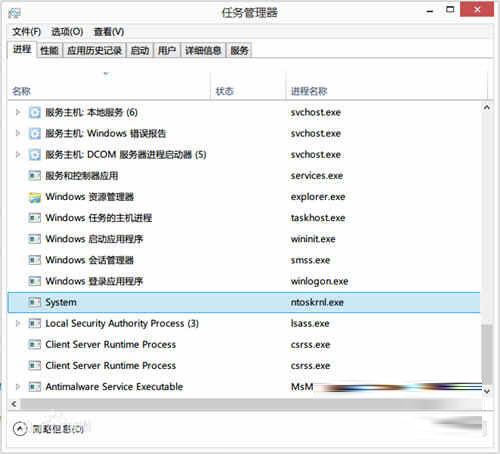
Task: Switch to the 性能 tab
Action: [x=49, y=51]
